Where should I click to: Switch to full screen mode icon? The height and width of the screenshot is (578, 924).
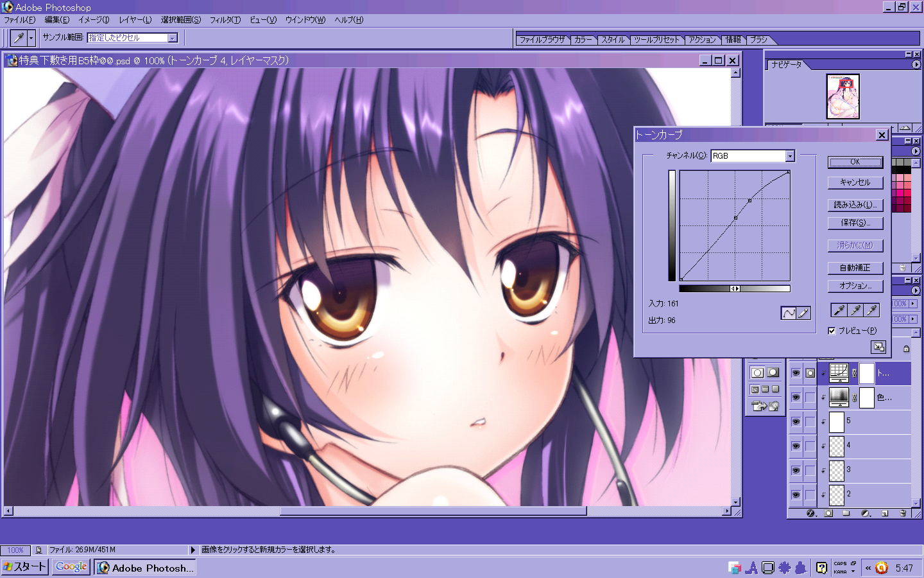(x=775, y=389)
